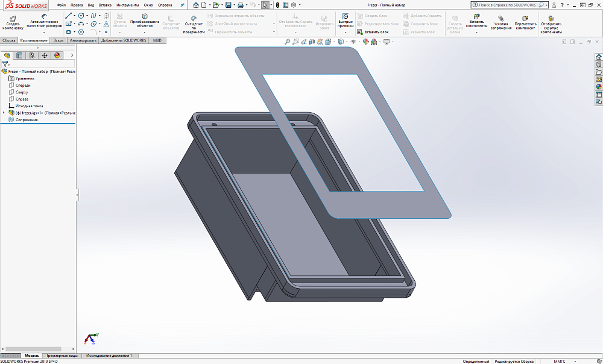Expand more manager tabs chevron
This screenshot has height=364, width=603.
click(72, 55)
